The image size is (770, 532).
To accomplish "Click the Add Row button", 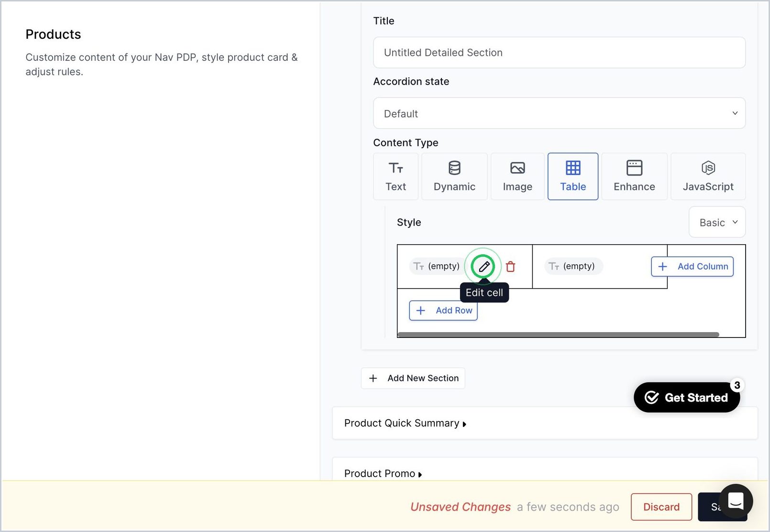I will click(443, 311).
